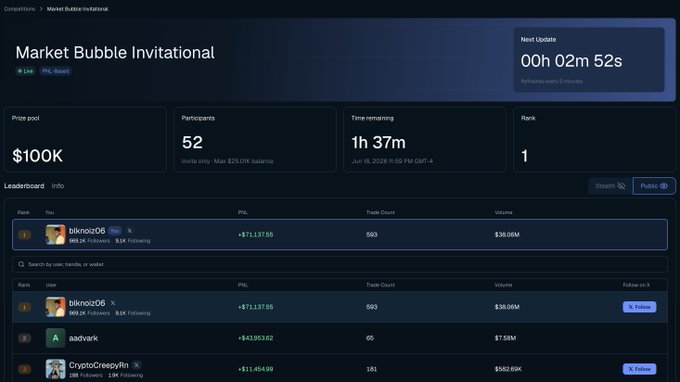Open blknoiz06 avatar in the leaderboard list
The width and height of the screenshot is (680, 382).
pos(56,307)
